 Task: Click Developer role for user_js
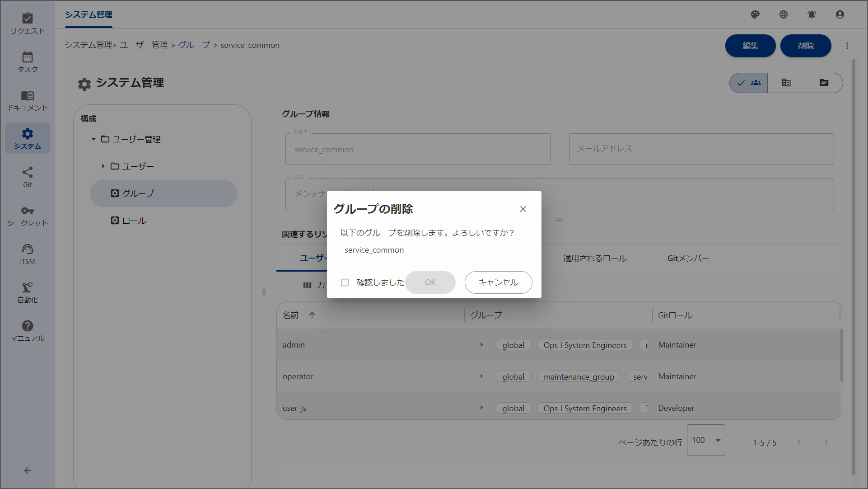click(x=676, y=408)
